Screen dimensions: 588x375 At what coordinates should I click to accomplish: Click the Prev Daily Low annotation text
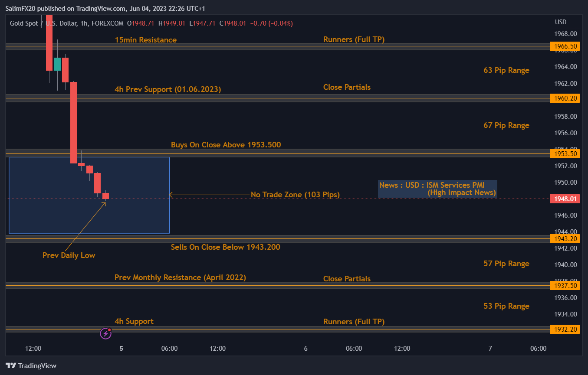pyautogui.click(x=69, y=255)
